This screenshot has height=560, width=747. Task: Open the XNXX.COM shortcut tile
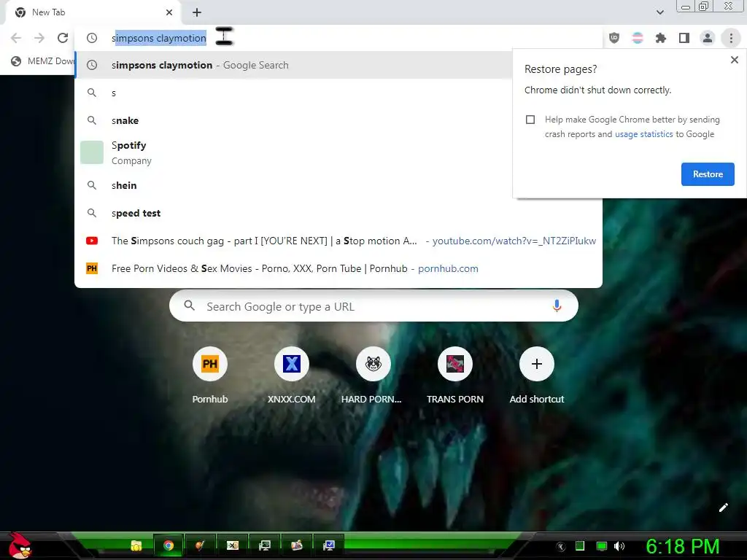click(292, 375)
